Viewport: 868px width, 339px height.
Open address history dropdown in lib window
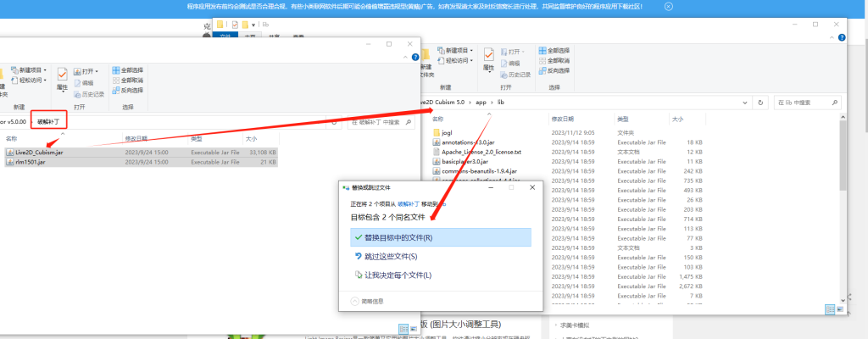pos(746,103)
